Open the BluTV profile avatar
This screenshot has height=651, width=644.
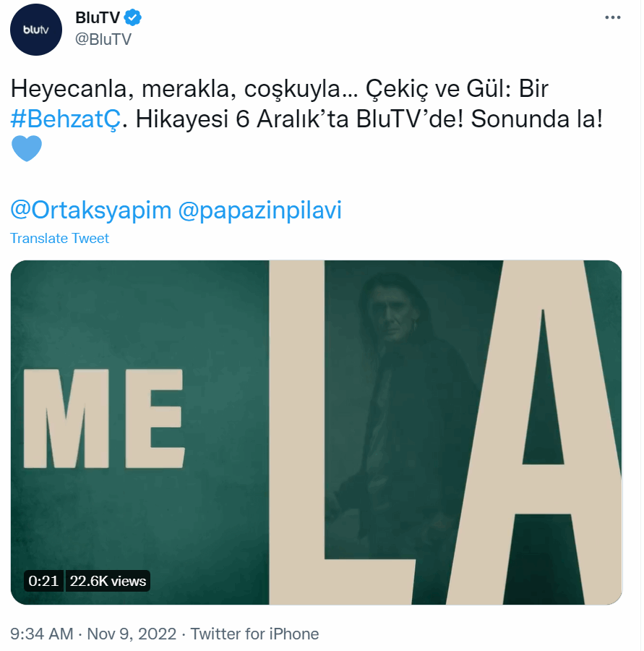tap(36, 30)
